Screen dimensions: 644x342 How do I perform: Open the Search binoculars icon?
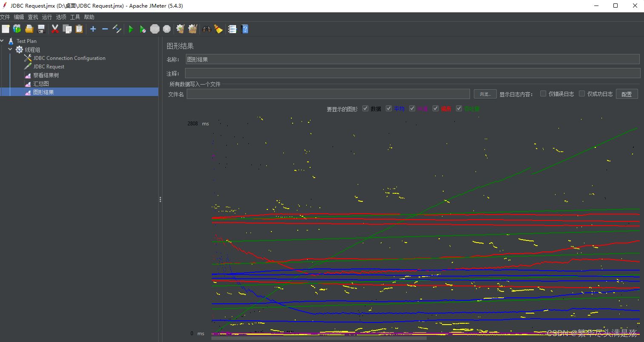click(x=206, y=29)
